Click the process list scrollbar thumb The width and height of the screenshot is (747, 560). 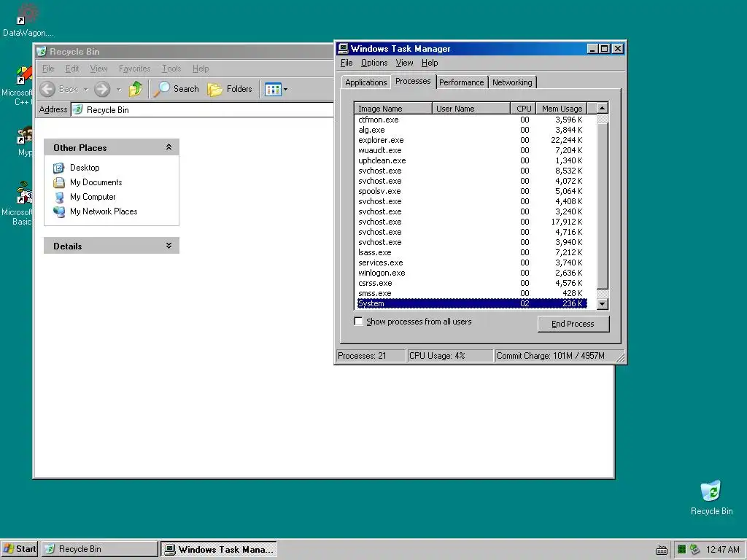[x=602, y=206]
